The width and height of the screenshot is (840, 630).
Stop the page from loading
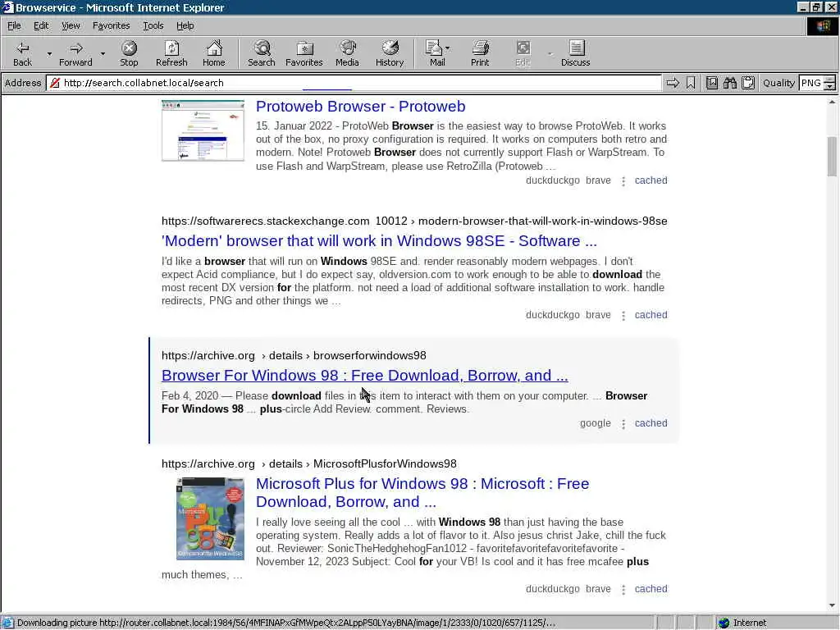(129, 53)
